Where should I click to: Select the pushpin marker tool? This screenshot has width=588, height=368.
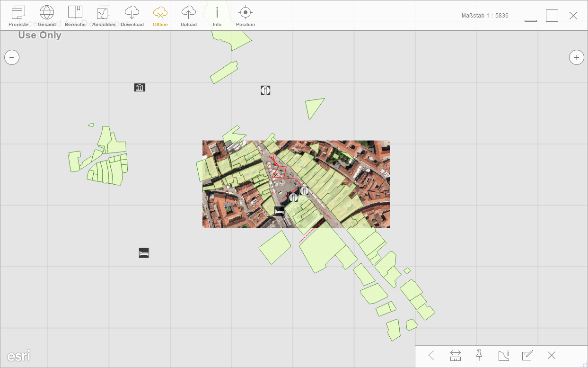pyautogui.click(x=479, y=355)
